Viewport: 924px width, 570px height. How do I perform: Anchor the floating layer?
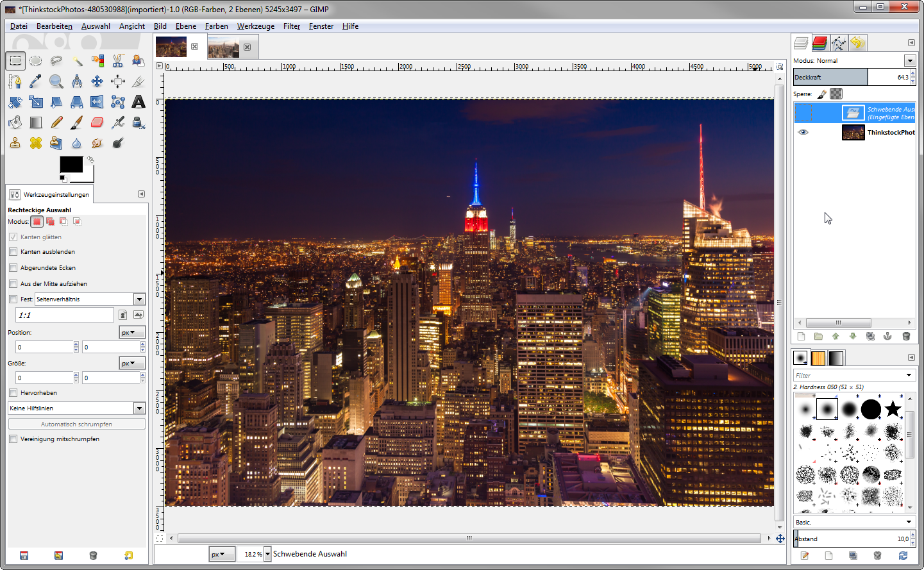887,337
